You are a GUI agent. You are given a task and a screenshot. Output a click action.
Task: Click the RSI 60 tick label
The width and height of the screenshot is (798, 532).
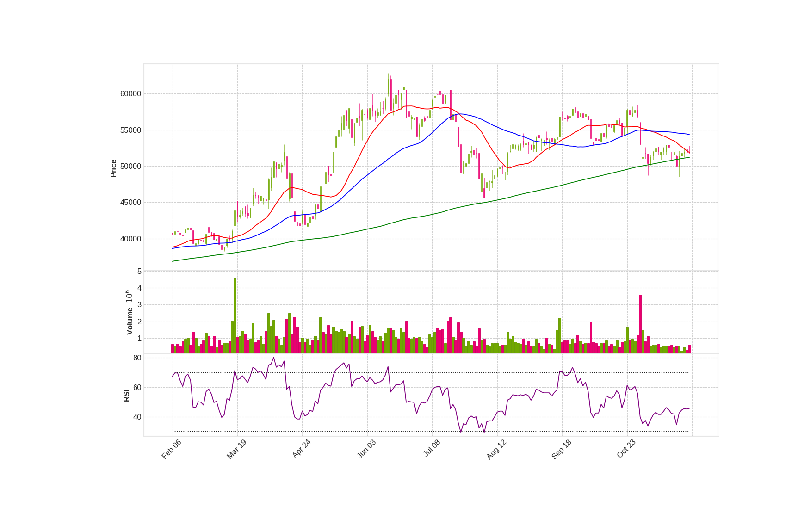(137, 388)
